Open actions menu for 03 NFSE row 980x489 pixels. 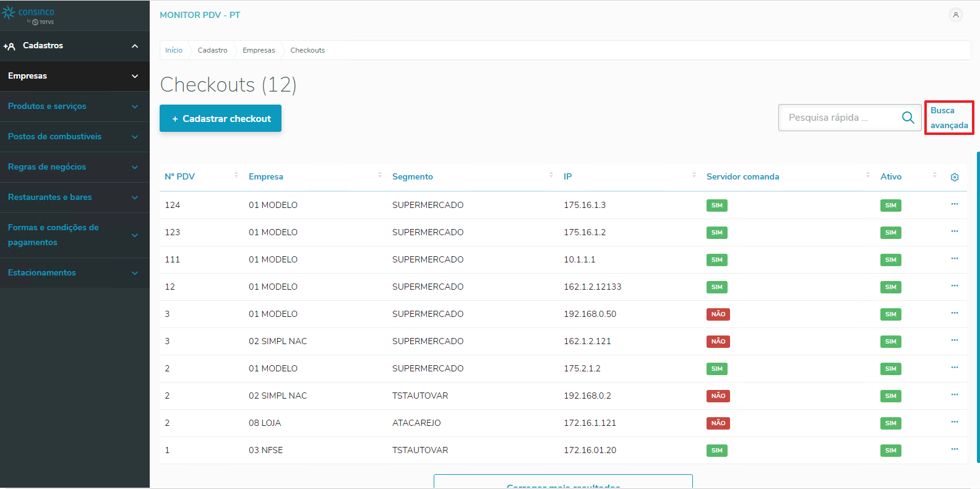click(955, 449)
